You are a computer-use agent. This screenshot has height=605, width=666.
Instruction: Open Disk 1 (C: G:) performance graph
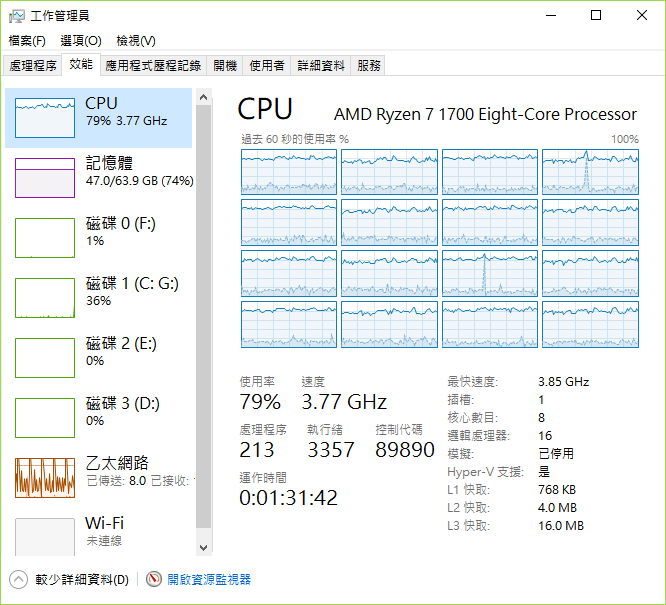pos(45,298)
